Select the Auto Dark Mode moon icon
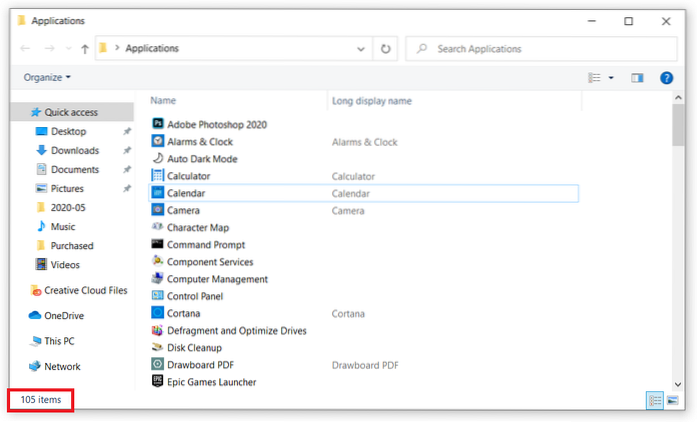This screenshot has width=697, height=422. 157,158
